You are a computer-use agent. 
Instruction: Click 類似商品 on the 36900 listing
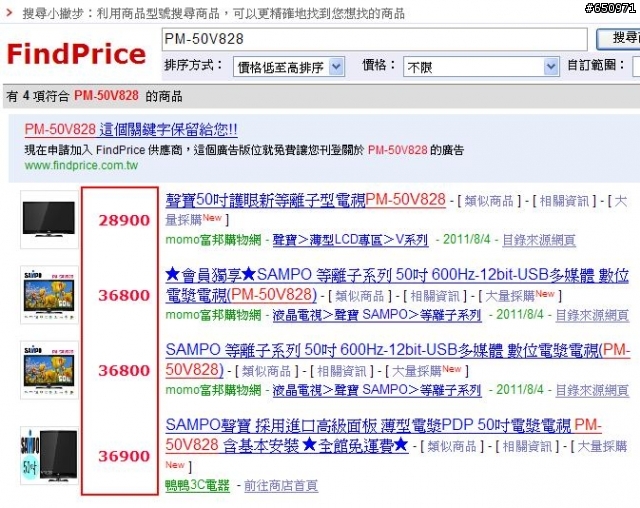(x=452, y=446)
